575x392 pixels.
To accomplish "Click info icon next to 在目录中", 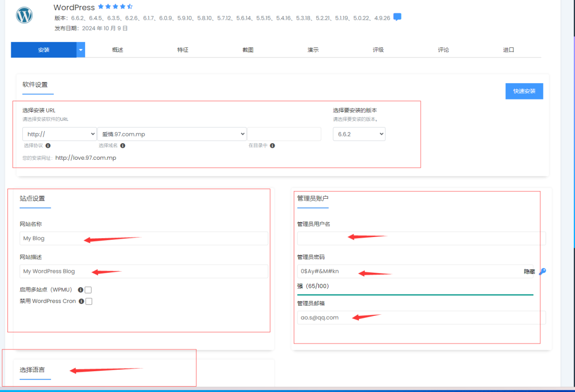I will [272, 145].
